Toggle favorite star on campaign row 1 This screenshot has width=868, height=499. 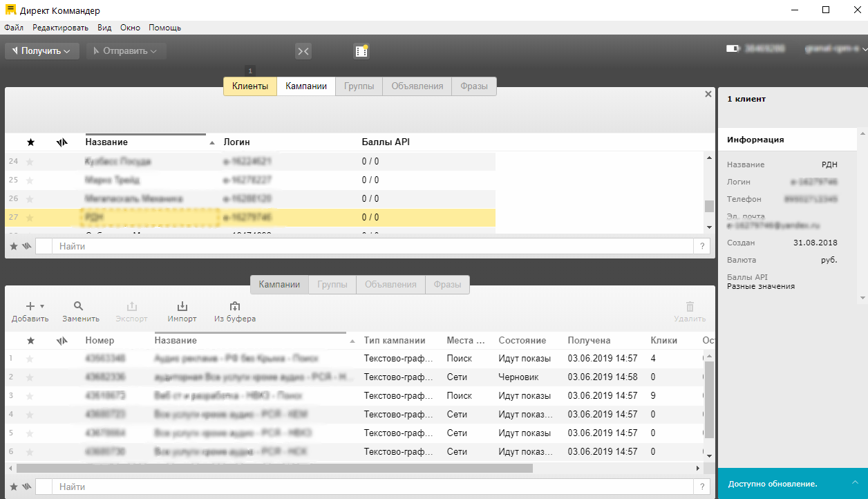(30, 359)
